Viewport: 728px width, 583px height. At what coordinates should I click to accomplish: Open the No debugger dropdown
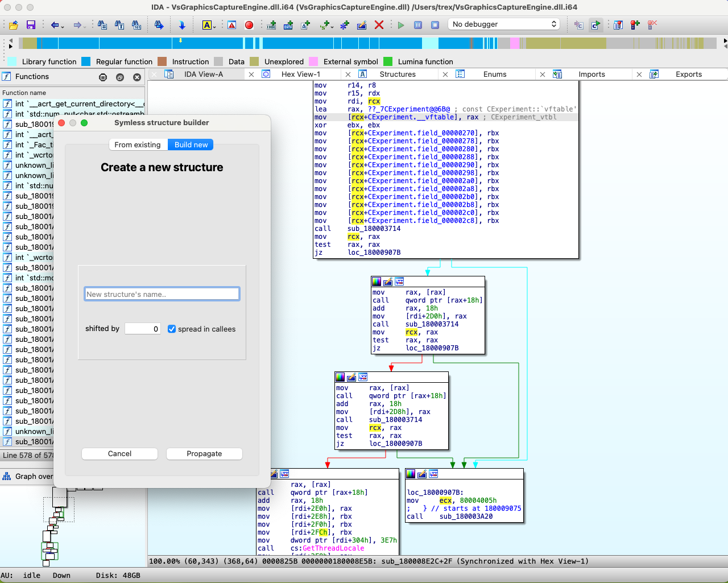point(504,24)
